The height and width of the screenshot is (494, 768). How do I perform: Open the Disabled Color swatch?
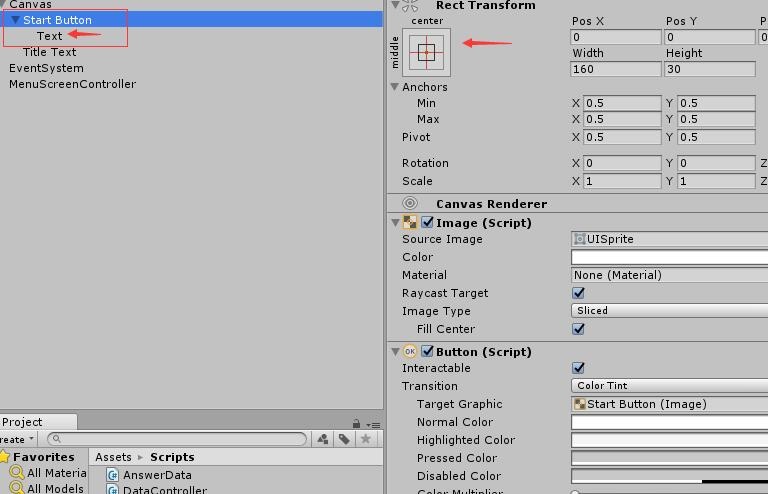[x=669, y=476]
